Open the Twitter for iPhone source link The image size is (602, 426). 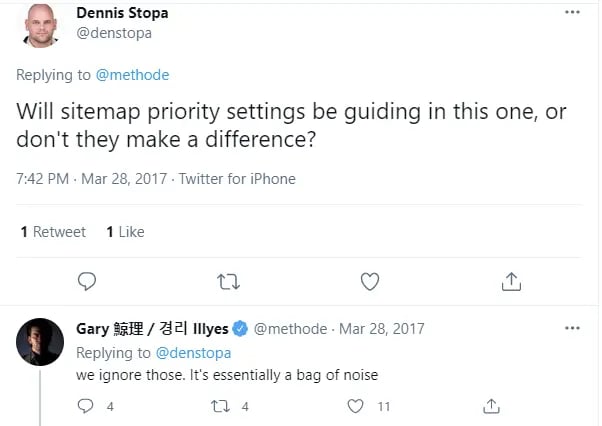pos(237,179)
